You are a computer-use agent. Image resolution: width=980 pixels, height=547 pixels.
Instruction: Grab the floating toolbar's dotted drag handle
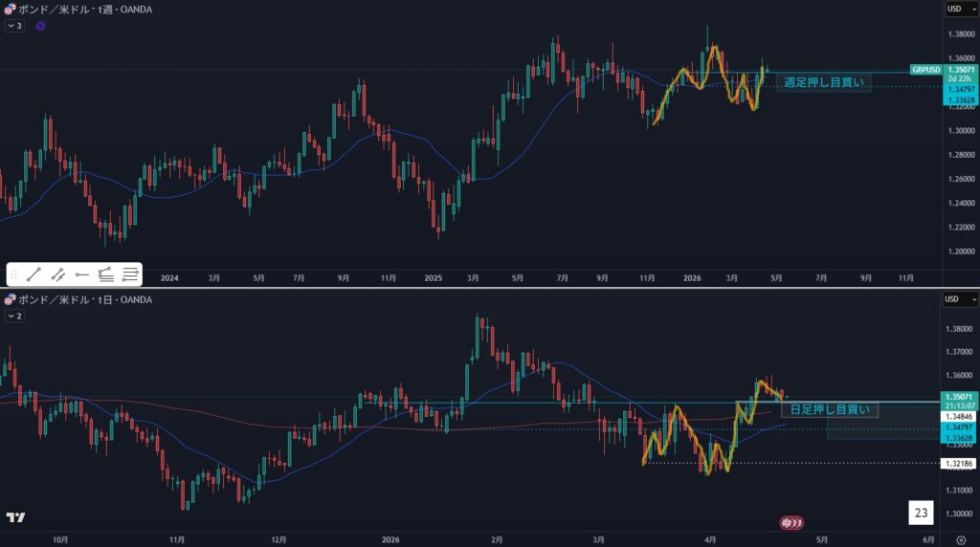point(13,274)
